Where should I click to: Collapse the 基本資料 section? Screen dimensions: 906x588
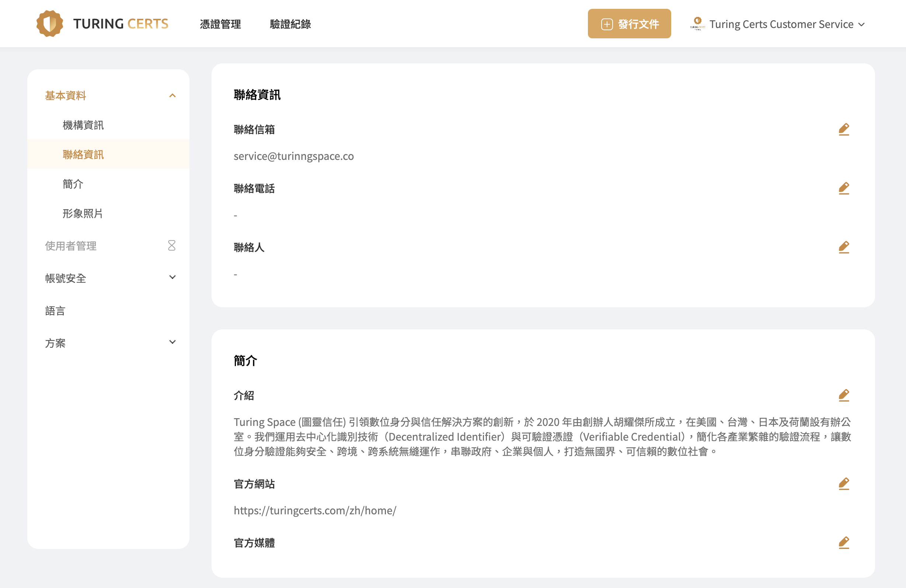tap(172, 95)
